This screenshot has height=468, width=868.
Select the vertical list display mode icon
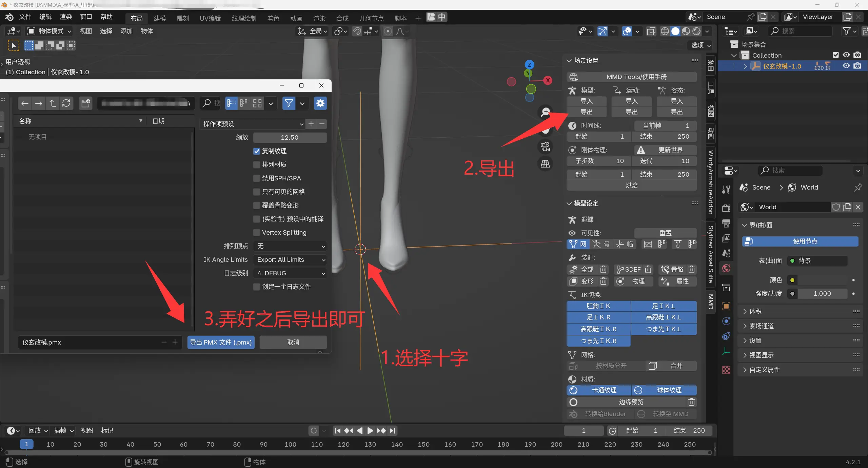pos(231,103)
